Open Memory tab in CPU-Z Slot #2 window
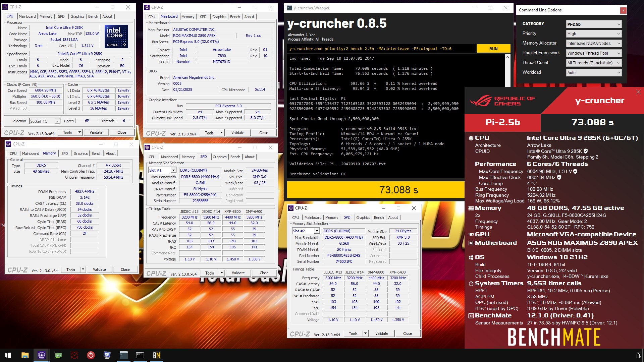Screen dimensions: 644x362 pyautogui.click(x=332, y=218)
